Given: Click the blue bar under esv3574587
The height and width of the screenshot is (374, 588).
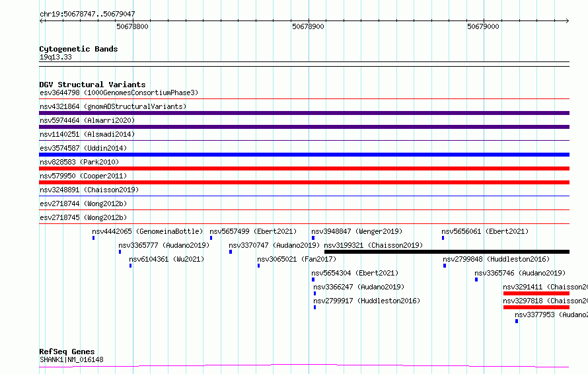Looking at the screenshot, I should pos(304,155).
